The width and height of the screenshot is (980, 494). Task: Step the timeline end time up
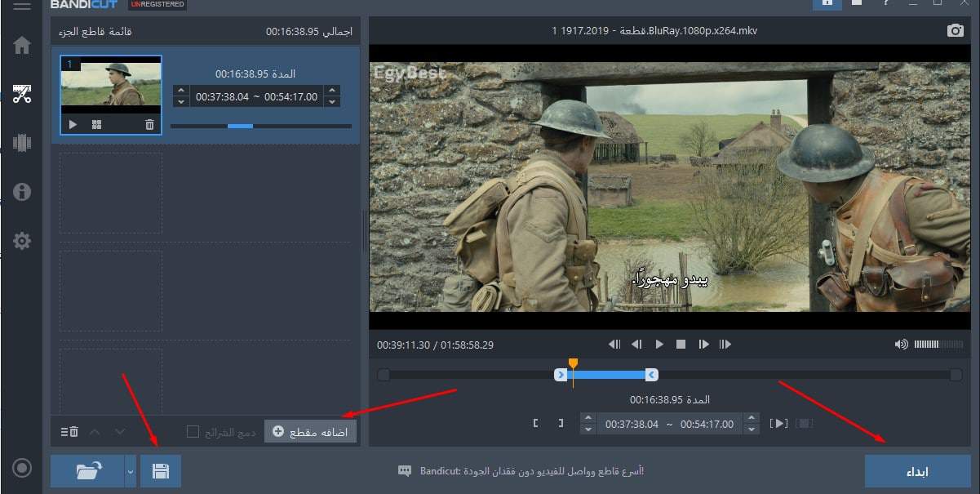tap(753, 418)
